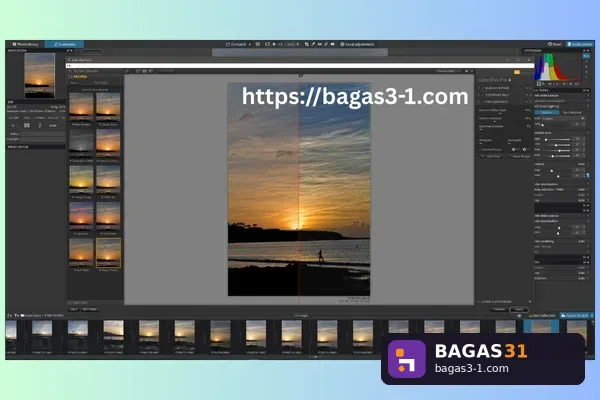The width and height of the screenshot is (600, 400).
Task: Click the Add Filter button
Action: pyautogui.click(x=491, y=157)
